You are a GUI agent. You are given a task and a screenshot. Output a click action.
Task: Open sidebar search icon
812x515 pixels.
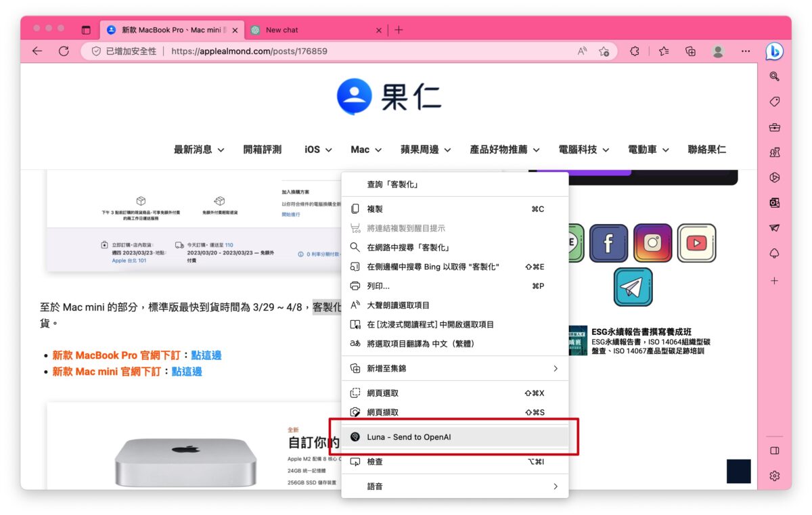coord(774,76)
